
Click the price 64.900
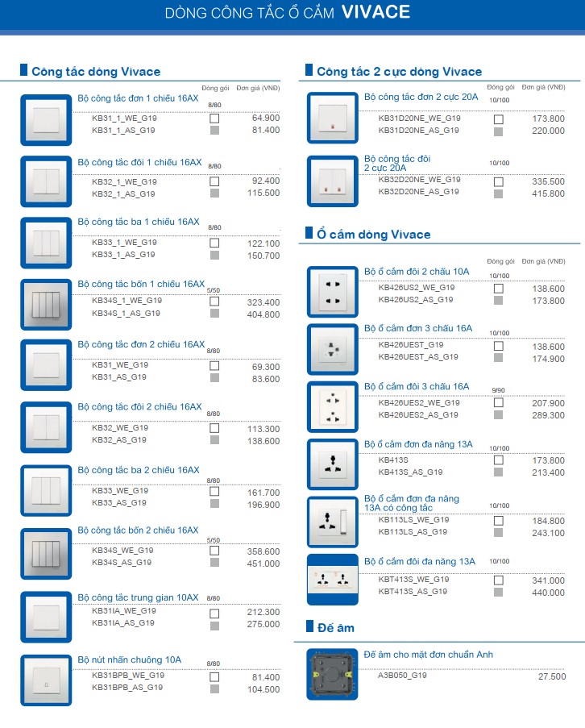click(266, 118)
